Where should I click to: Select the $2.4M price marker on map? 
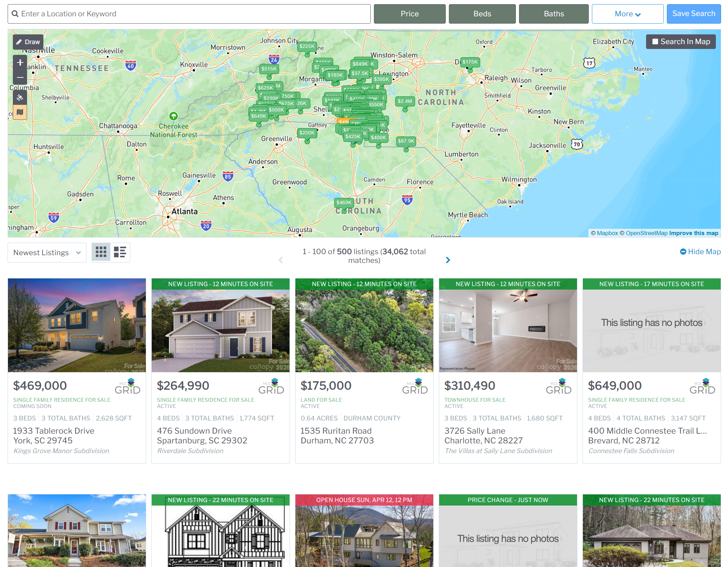click(x=405, y=101)
